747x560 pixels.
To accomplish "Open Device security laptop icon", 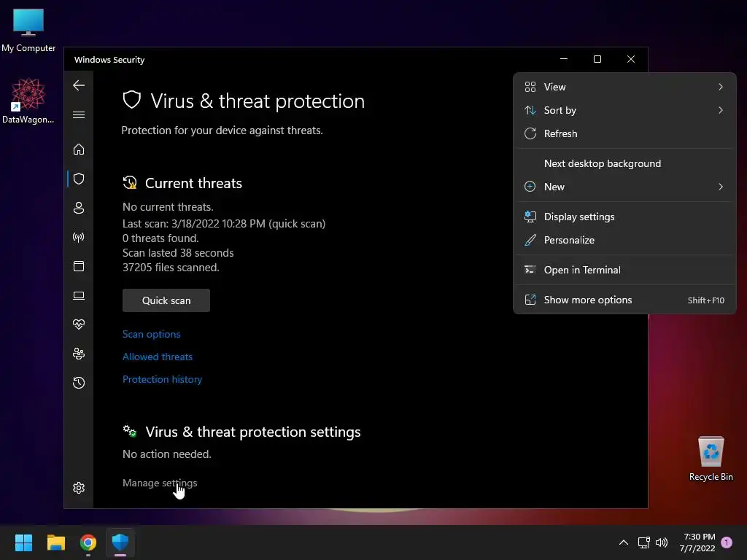I will pos(79,296).
